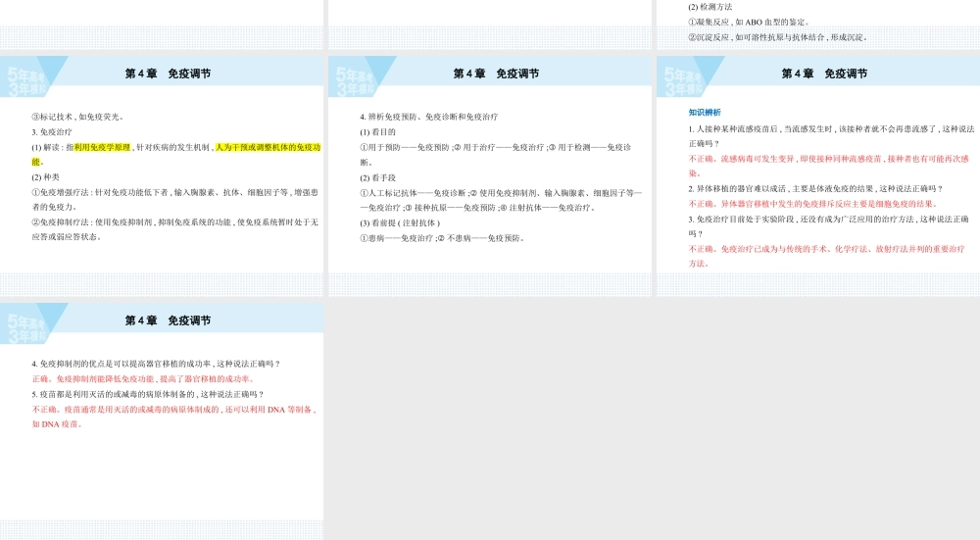Click the 第4章 免疫调节 title on 知识辨析 slide
The width and height of the screenshot is (980, 540).
[824, 74]
